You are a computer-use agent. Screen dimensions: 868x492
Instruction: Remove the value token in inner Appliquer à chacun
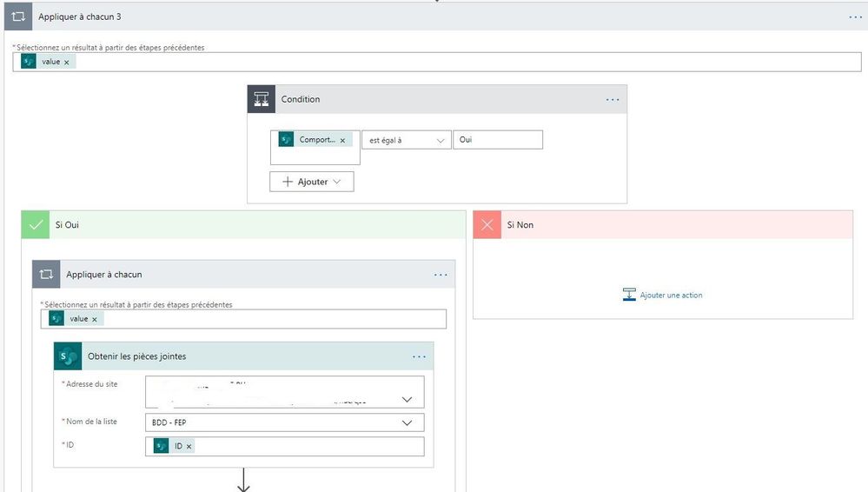95,319
